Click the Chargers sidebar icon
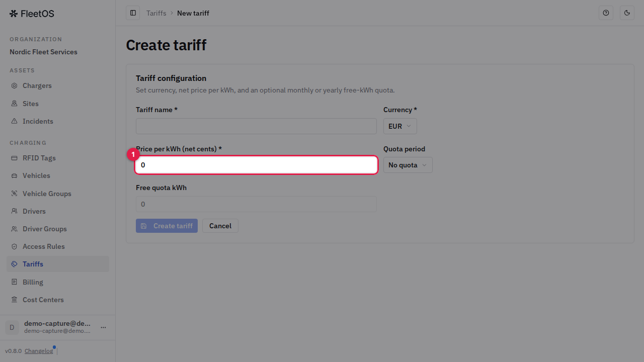Screen dimensions: 644x362 click(x=14, y=86)
